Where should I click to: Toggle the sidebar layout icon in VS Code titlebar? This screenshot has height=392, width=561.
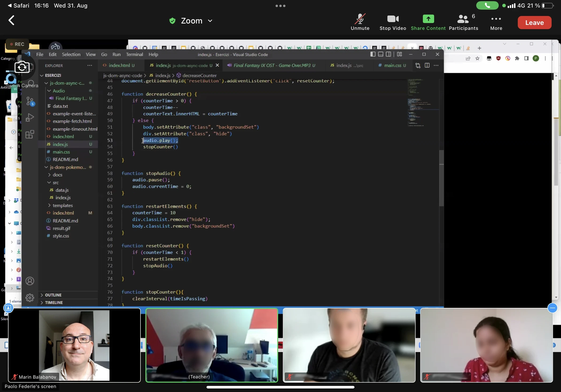372,54
